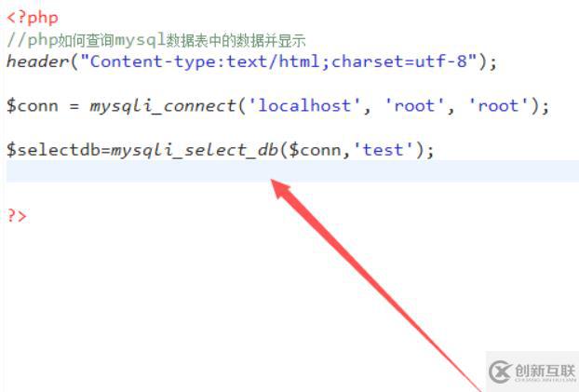Click the watermark logo icon
Screen dimensions: 579x392
(501, 372)
